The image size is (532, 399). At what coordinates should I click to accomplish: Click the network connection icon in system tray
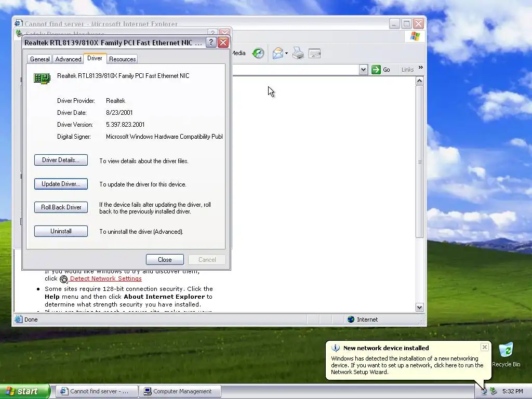pos(484,391)
